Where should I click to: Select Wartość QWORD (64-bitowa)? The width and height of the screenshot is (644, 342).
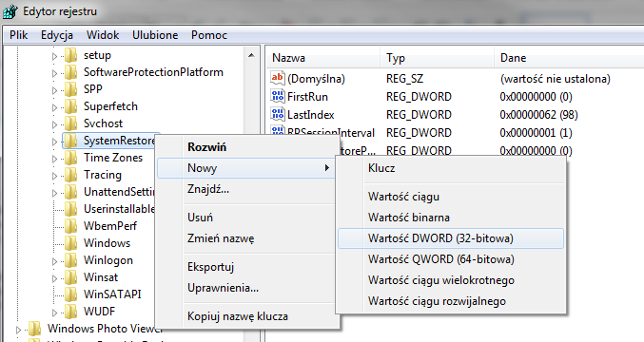pyautogui.click(x=451, y=259)
